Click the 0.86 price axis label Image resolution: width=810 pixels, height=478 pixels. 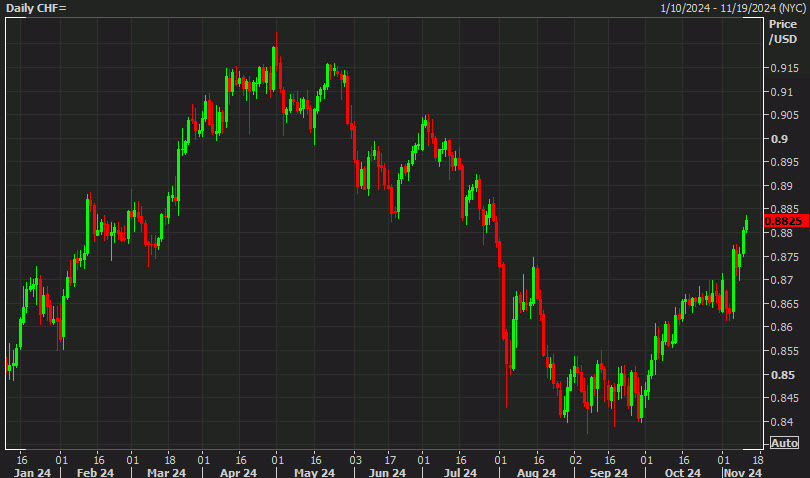[x=781, y=327]
